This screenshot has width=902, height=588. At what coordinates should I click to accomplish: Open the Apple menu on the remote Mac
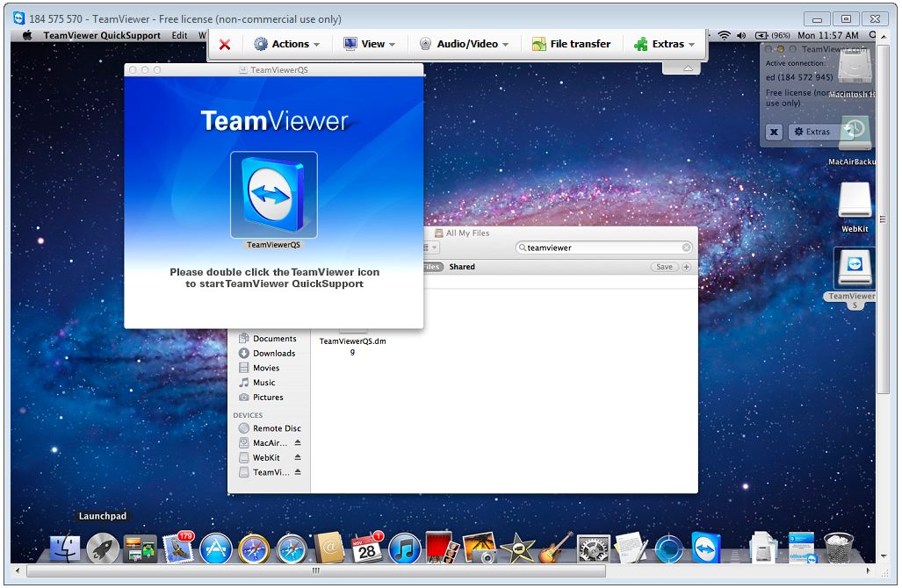(x=26, y=35)
